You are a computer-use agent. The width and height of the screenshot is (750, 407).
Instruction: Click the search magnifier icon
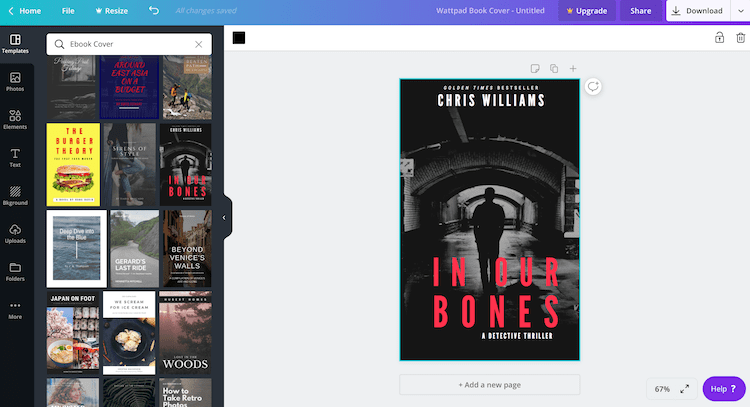tap(59, 44)
